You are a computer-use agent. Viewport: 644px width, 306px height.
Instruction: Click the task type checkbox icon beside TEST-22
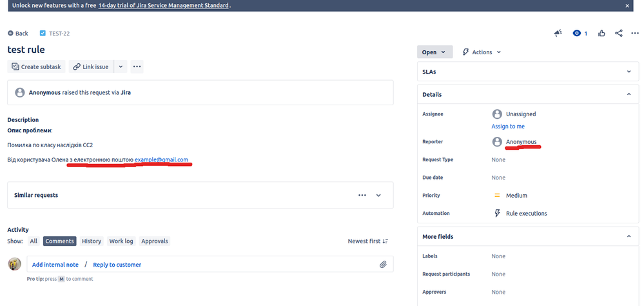coord(43,34)
